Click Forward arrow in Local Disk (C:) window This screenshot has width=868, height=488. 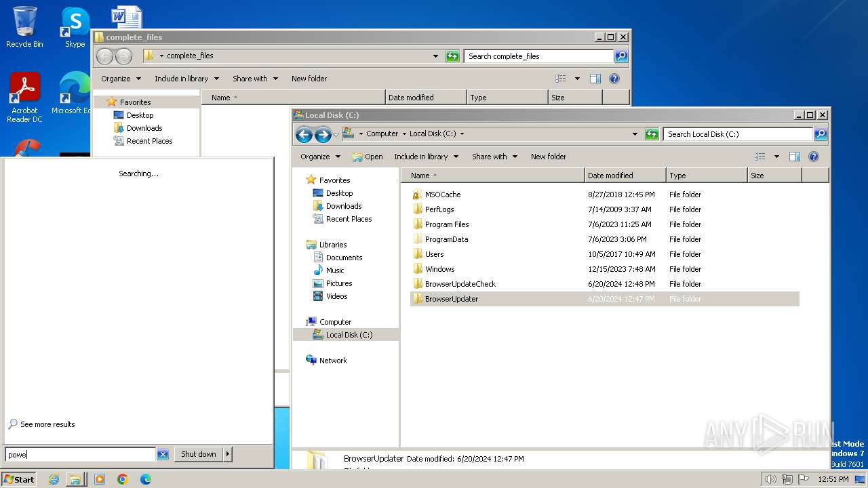323,134
